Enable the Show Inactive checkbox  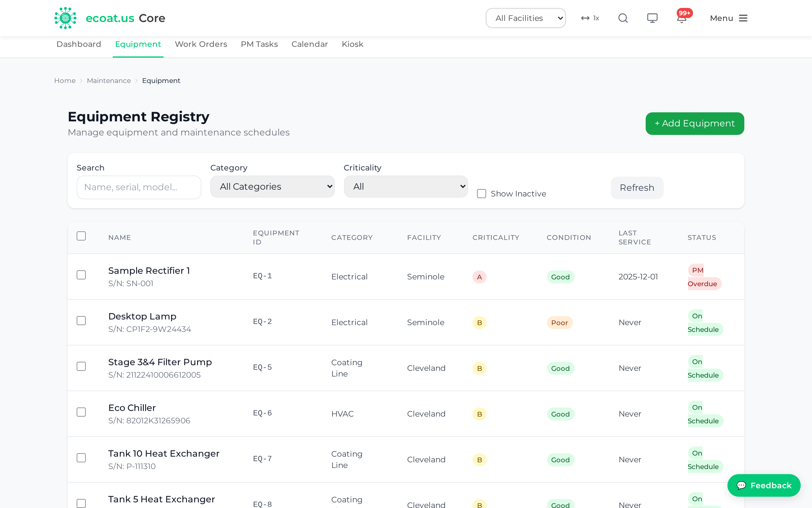[x=482, y=194]
